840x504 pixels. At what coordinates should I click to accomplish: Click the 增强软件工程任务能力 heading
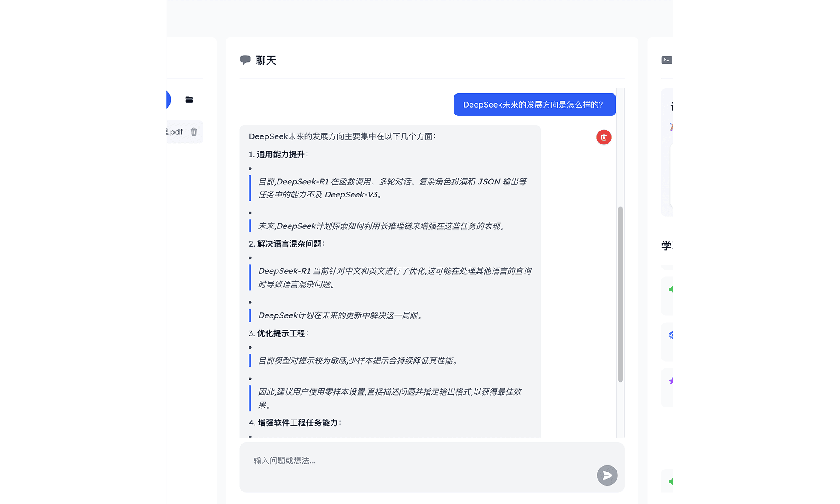pyautogui.click(x=297, y=423)
